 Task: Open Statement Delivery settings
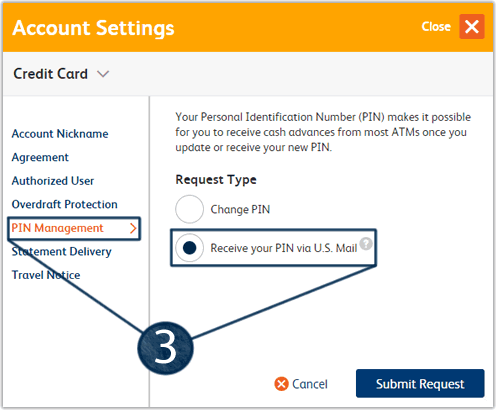tap(62, 252)
